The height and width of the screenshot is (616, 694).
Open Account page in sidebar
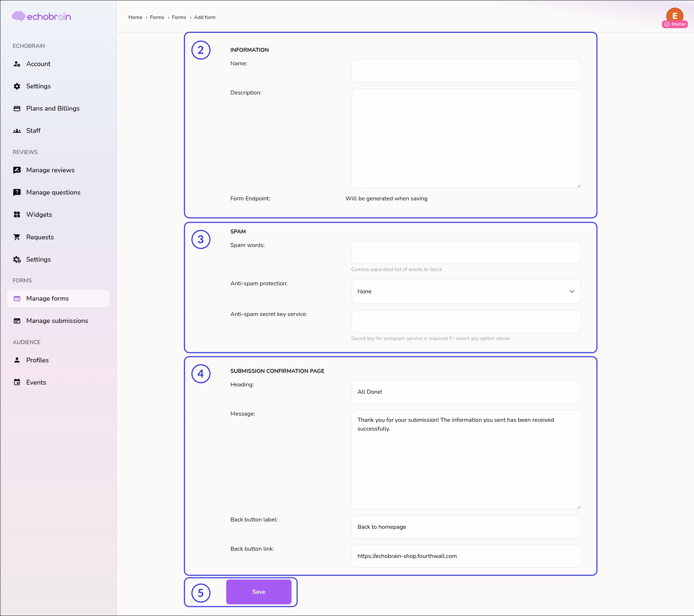coord(58,64)
